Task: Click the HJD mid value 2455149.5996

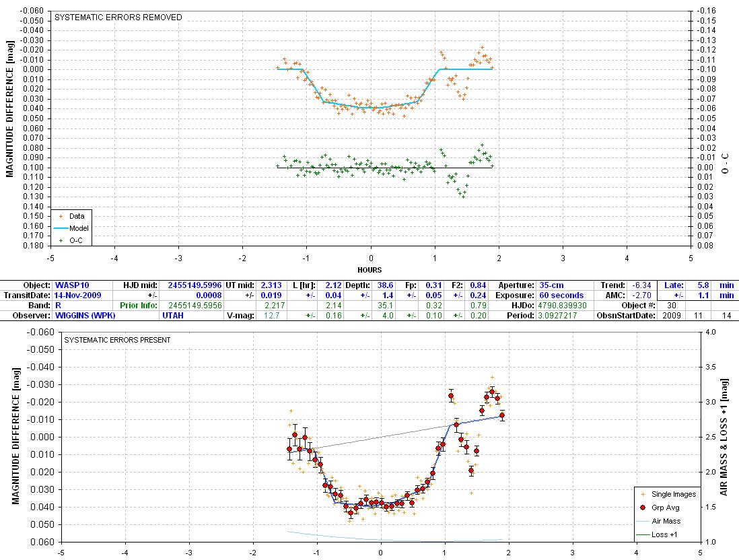Action: coord(195,285)
